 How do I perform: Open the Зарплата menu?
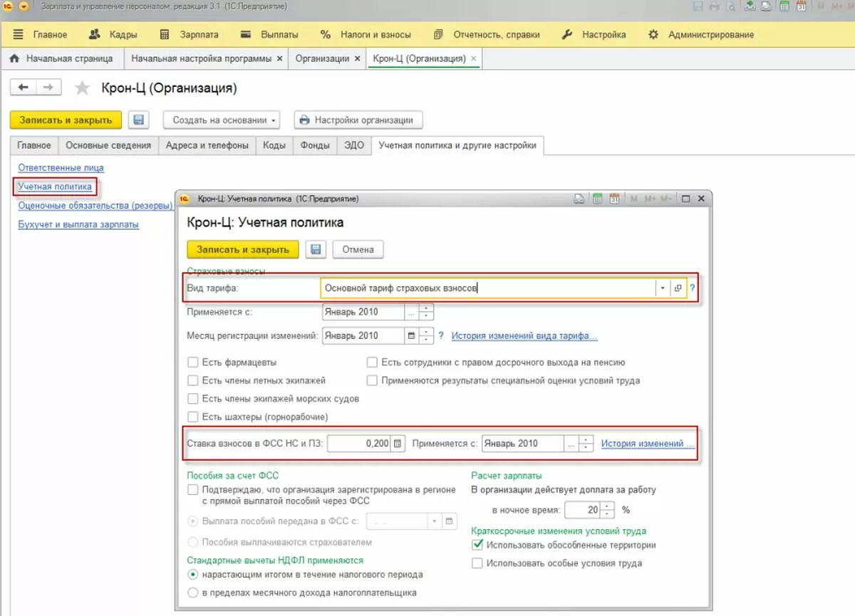click(x=189, y=34)
